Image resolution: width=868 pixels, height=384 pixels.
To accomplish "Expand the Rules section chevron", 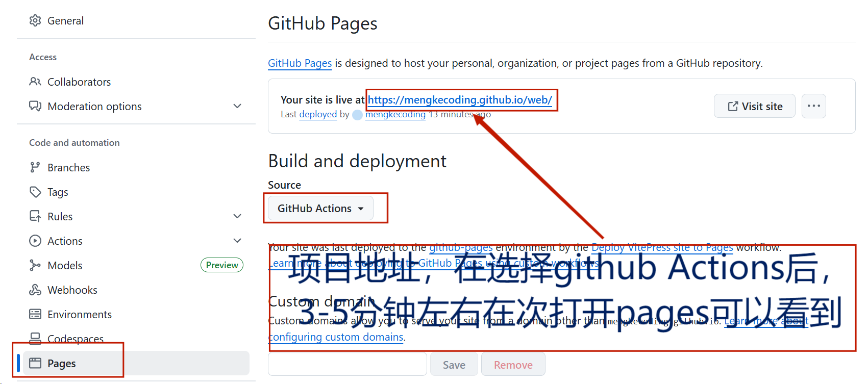I will click(x=237, y=216).
